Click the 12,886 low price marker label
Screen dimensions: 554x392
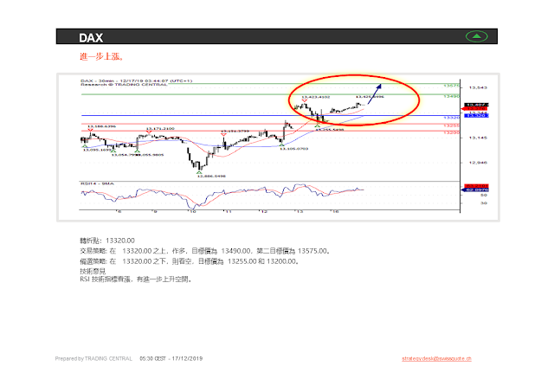tap(211, 176)
